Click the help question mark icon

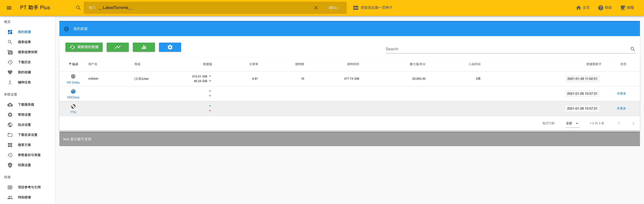click(600, 8)
